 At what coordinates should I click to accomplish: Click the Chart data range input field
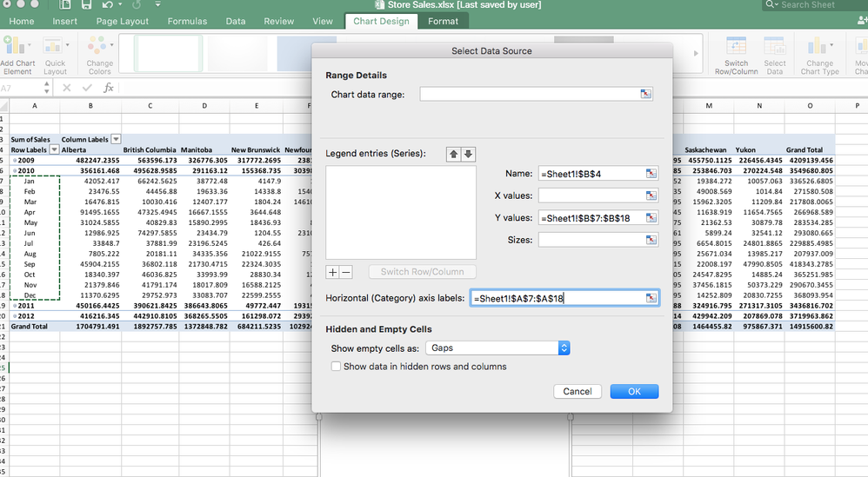point(536,94)
